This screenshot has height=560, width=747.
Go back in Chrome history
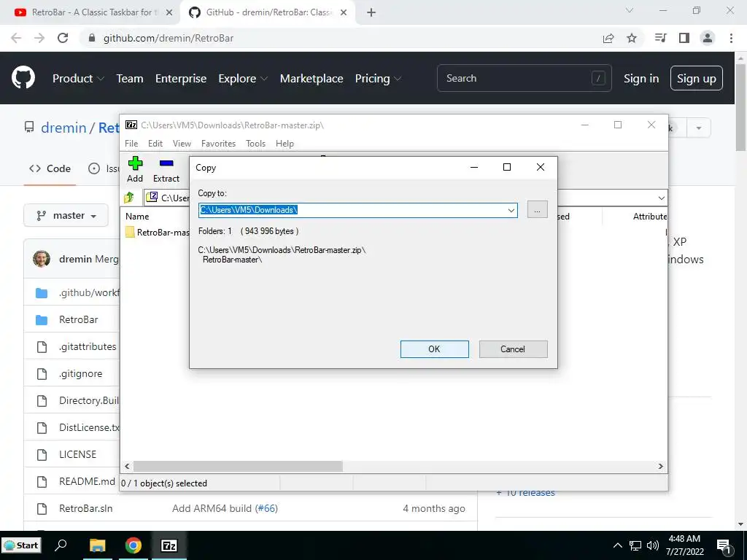(16, 38)
